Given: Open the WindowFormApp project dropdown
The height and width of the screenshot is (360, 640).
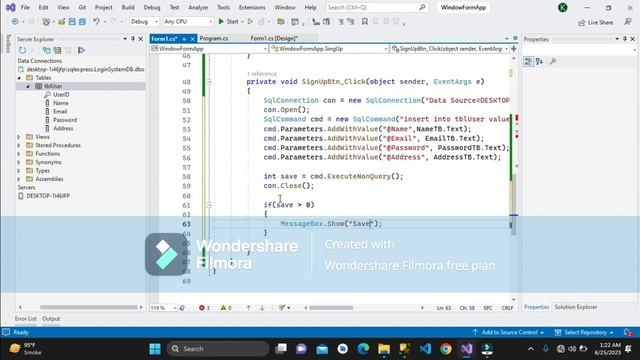Looking at the screenshot, I should (x=209, y=49).
